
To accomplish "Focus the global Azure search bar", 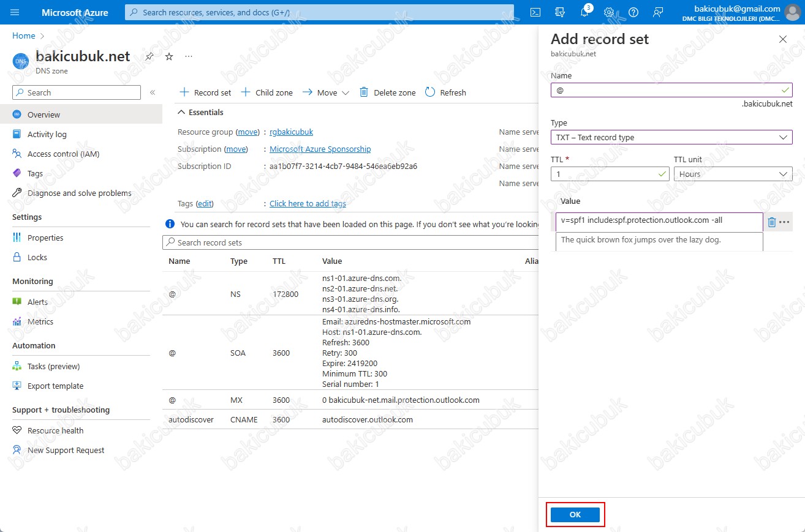I will tap(319, 12).
